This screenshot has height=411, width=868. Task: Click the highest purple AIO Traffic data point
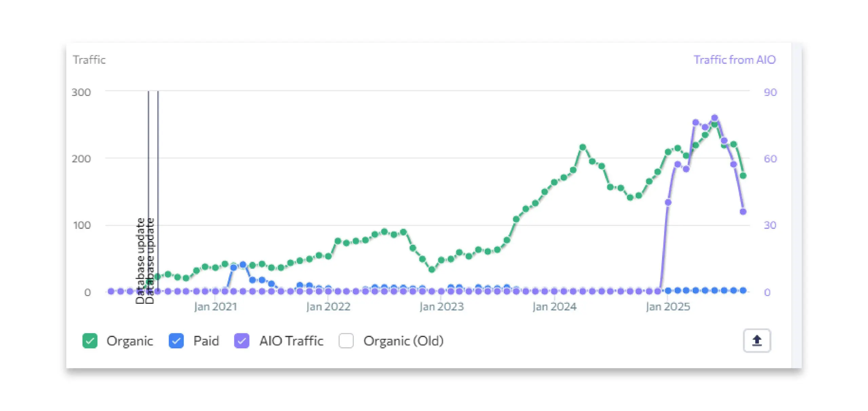coord(714,118)
